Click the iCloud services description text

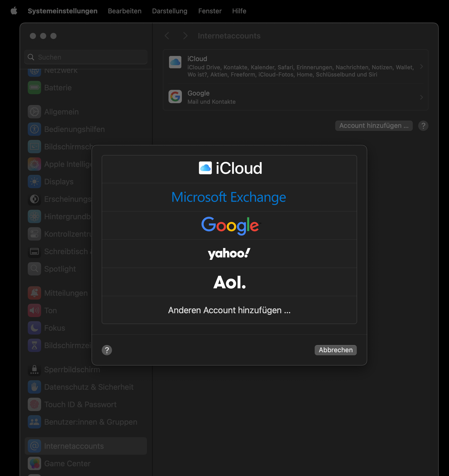click(301, 71)
